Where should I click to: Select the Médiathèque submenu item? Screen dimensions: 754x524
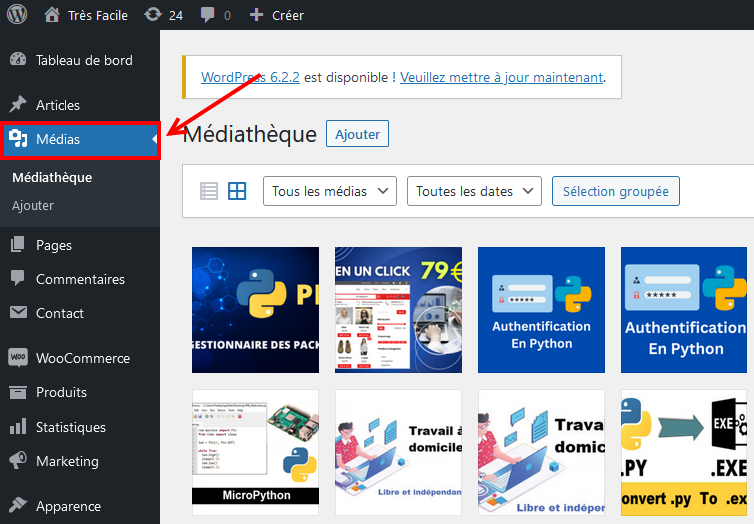[x=52, y=177]
